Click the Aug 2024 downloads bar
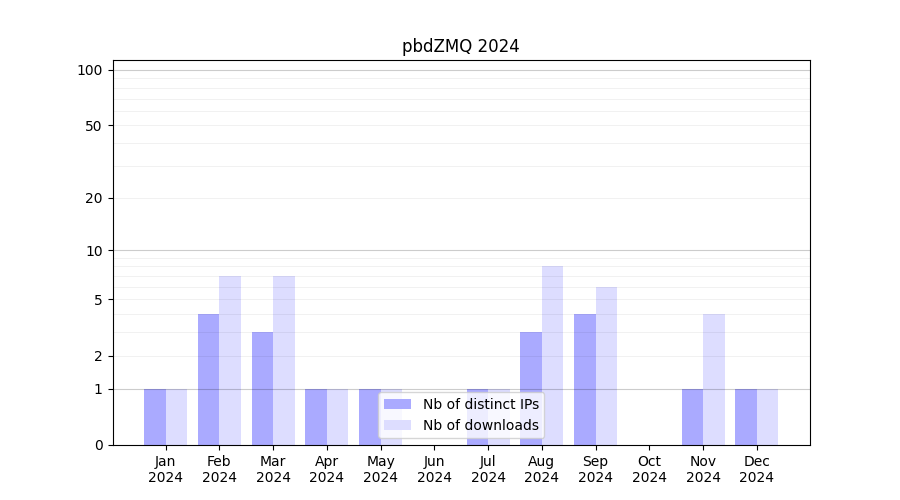 click(x=552, y=355)
